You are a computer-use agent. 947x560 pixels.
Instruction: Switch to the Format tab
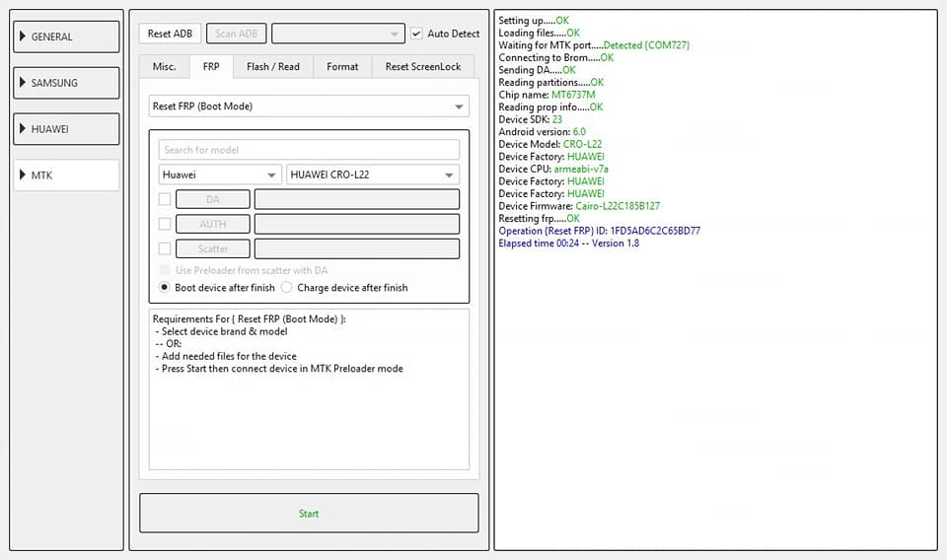click(342, 66)
